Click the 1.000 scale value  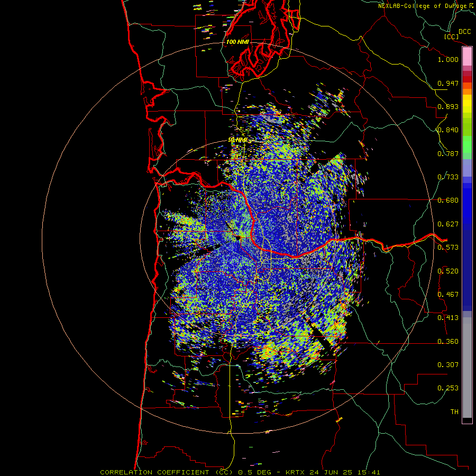(x=448, y=59)
